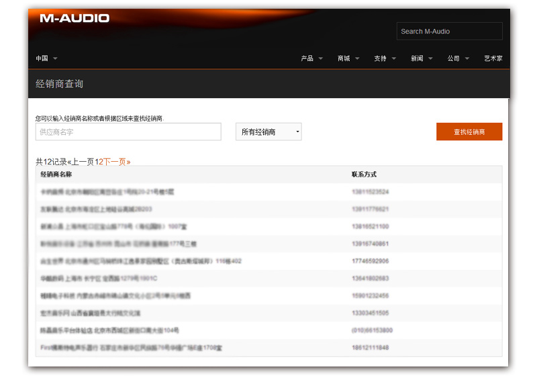Go to next page via 下一页»
Screen dimensions: 537x392
117,162
